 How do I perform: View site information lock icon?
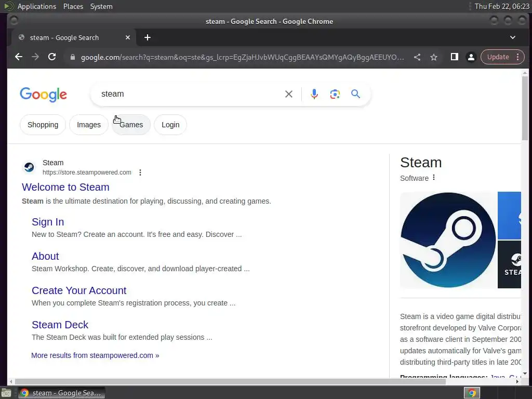(x=72, y=57)
